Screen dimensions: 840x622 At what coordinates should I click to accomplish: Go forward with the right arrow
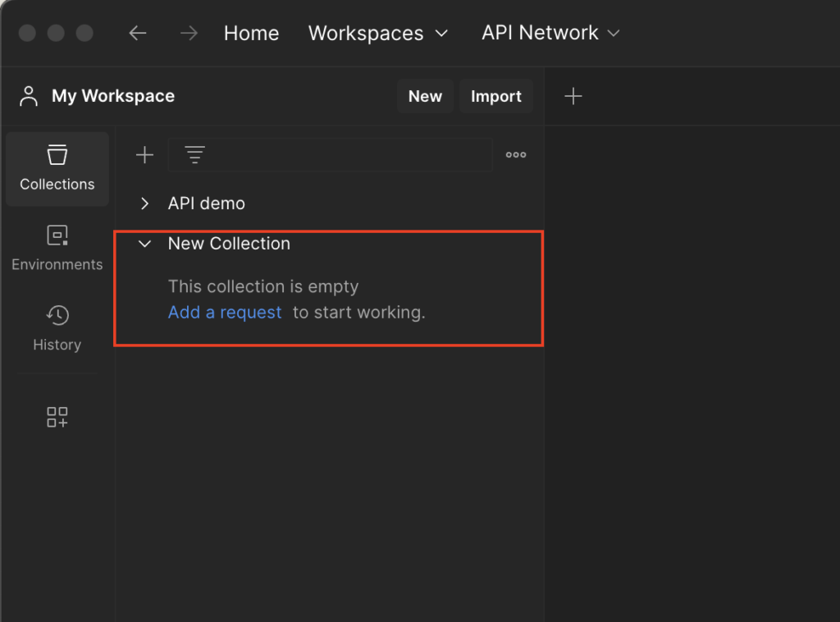click(x=189, y=33)
